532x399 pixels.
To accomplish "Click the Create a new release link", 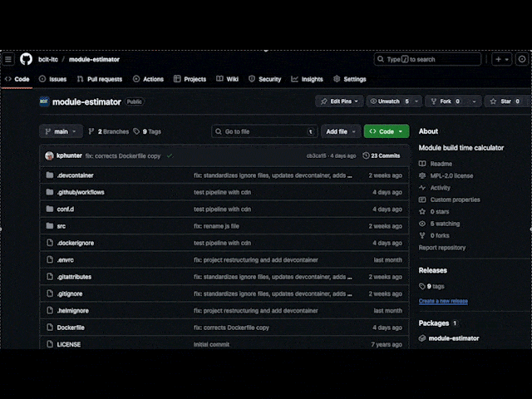I will 443,301.
